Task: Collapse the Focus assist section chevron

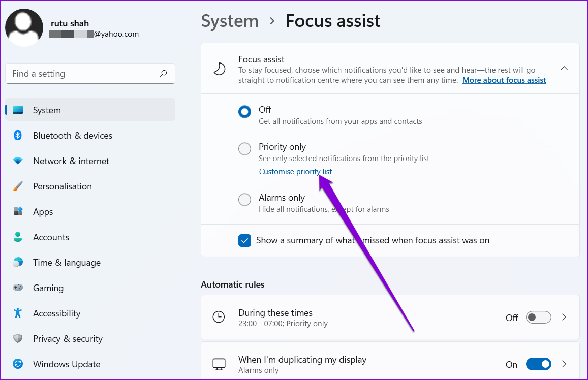Action: click(564, 68)
